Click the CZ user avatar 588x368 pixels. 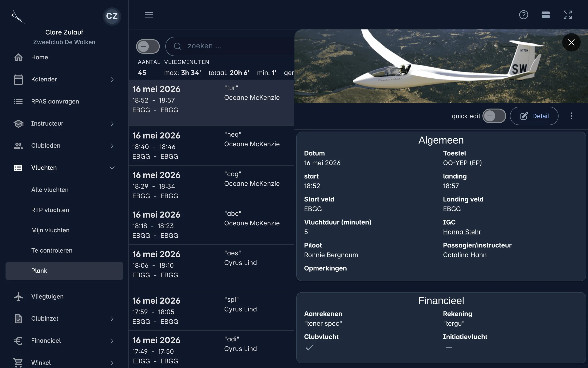coord(112,16)
